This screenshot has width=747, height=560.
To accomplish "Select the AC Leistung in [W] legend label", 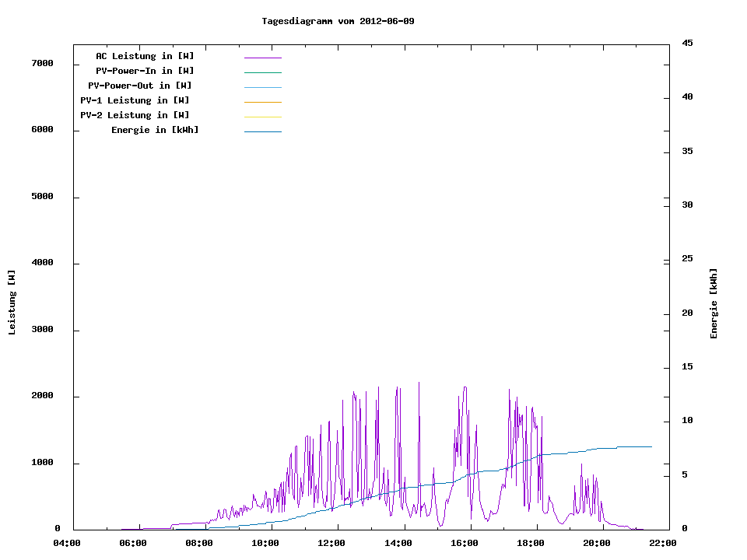I will click(x=145, y=56).
